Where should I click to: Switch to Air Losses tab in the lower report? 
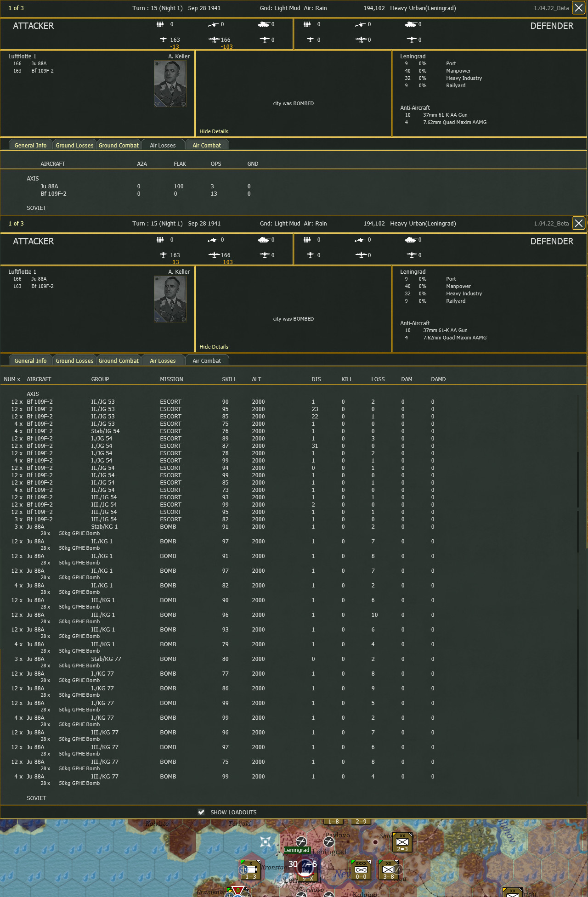(x=163, y=361)
